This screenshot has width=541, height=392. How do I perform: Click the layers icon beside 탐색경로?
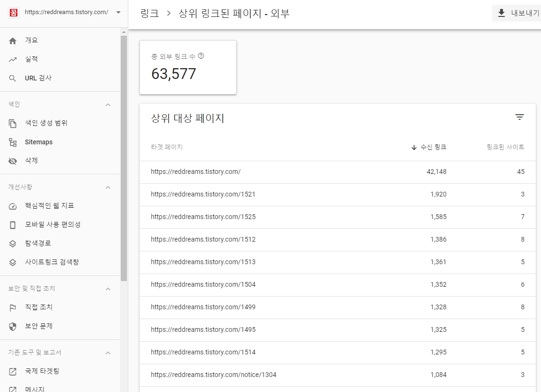click(x=13, y=243)
